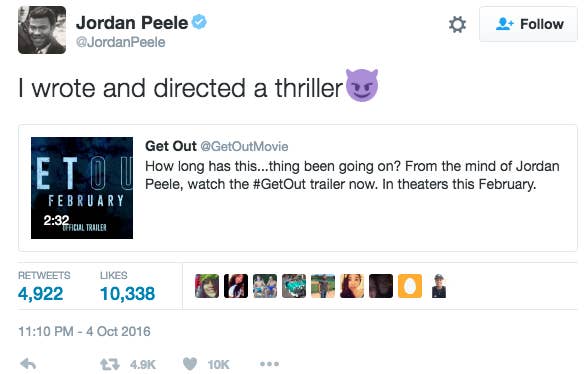Screen dimensions: 588x374
Task: Click the blue verified badge
Action: [199, 22]
